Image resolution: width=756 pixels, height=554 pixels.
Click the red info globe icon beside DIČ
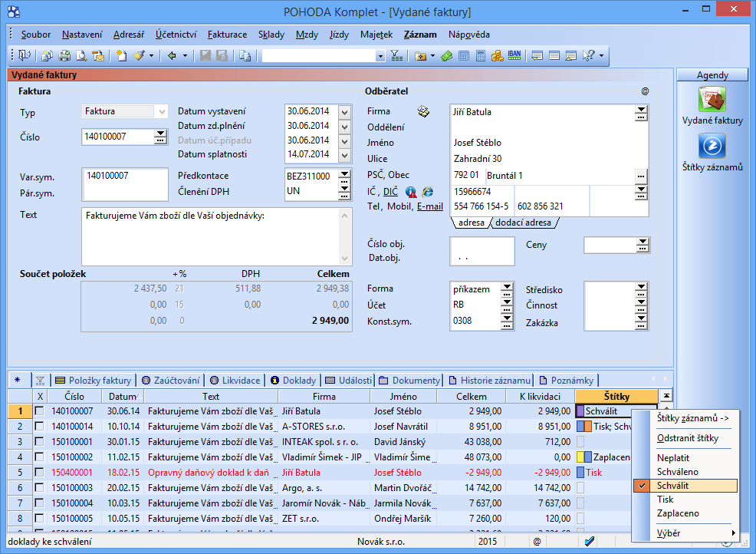411,192
